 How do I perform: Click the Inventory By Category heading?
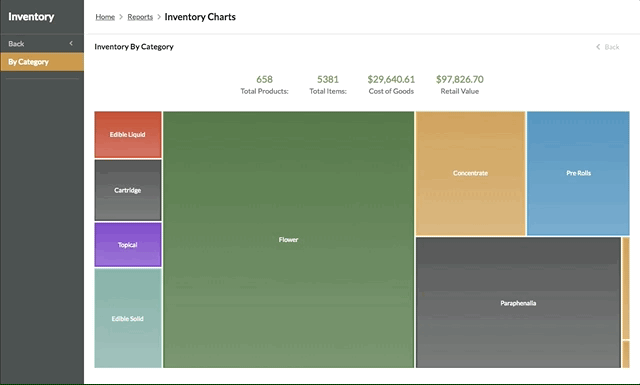134,47
